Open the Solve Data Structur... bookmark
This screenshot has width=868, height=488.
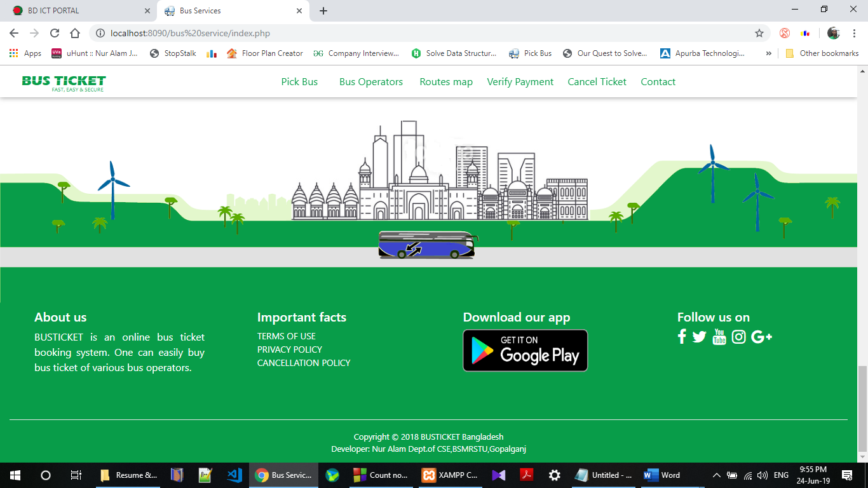pyautogui.click(x=454, y=53)
